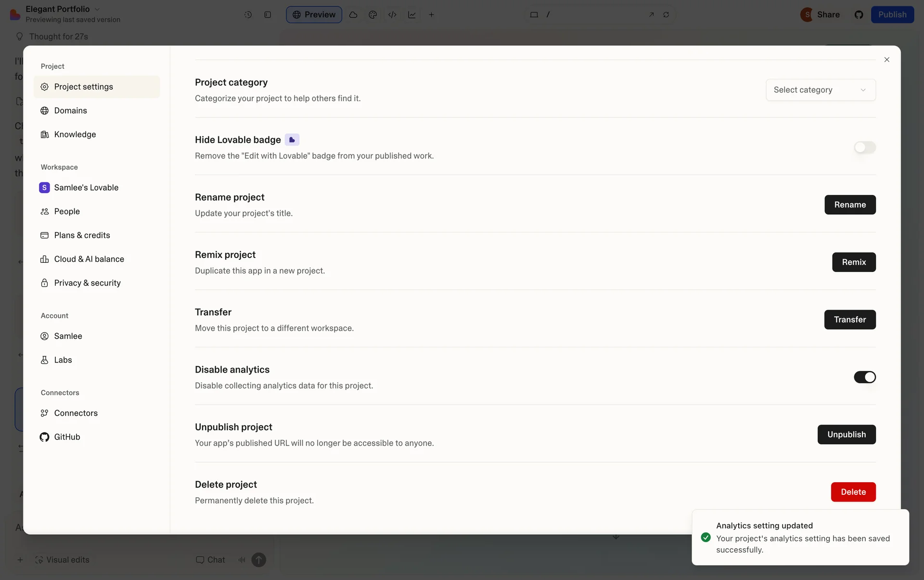This screenshot has height=580, width=924.
Task: Open the GitHub icon in top bar
Action: [x=859, y=14]
